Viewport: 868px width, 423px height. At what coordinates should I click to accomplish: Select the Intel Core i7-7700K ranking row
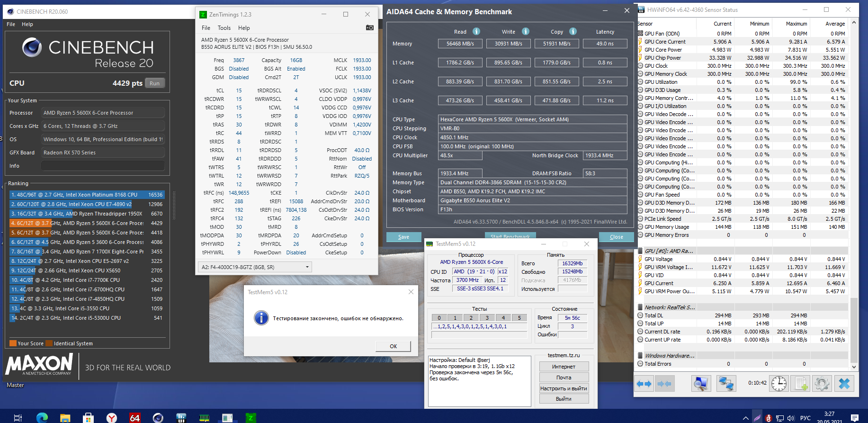pos(86,280)
